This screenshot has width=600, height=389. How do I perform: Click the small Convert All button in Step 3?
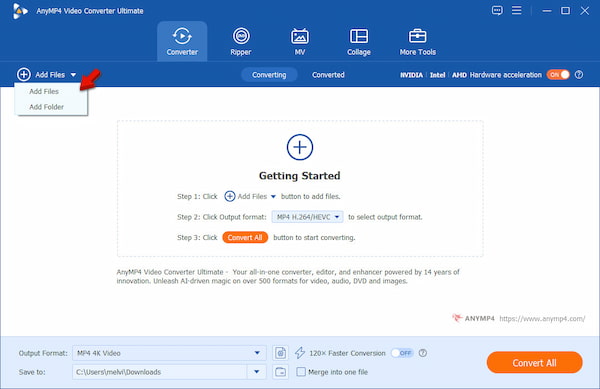(x=245, y=238)
